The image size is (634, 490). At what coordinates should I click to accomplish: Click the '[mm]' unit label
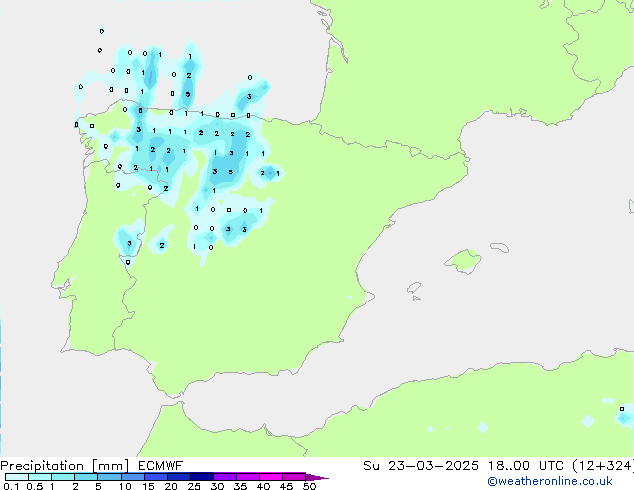110,466
